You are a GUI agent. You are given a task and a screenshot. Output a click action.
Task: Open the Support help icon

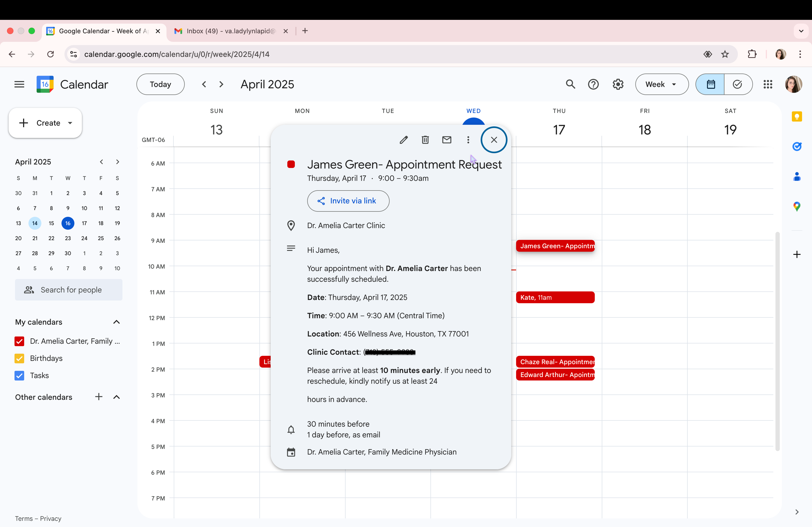(x=593, y=84)
